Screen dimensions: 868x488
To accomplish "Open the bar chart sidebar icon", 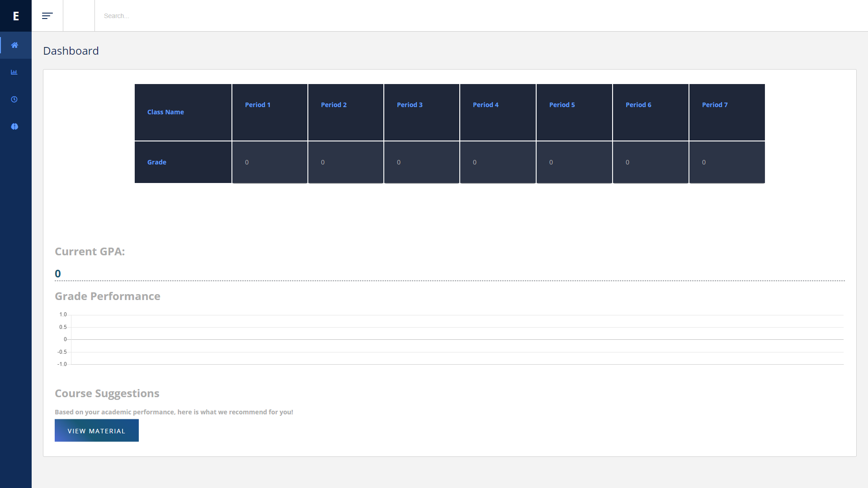I will [14, 72].
